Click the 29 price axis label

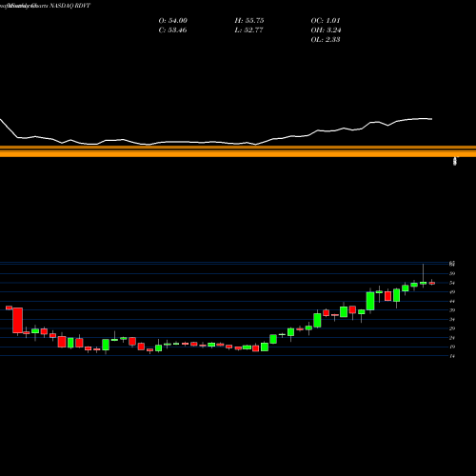coord(452,328)
